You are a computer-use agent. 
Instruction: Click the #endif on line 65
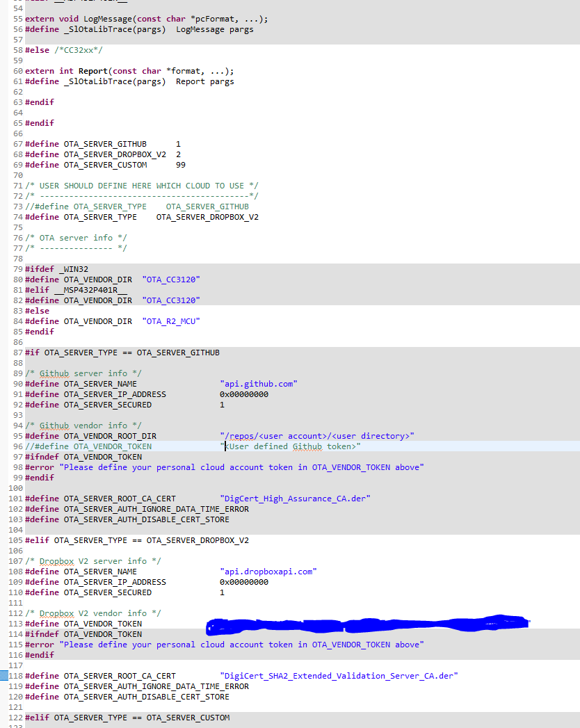pyautogui.click(x=40, y=123)
